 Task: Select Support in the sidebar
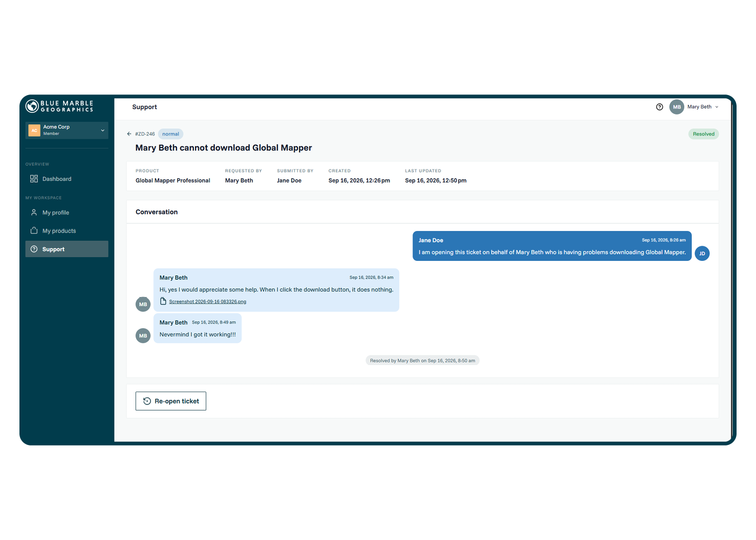click(67, 249)
